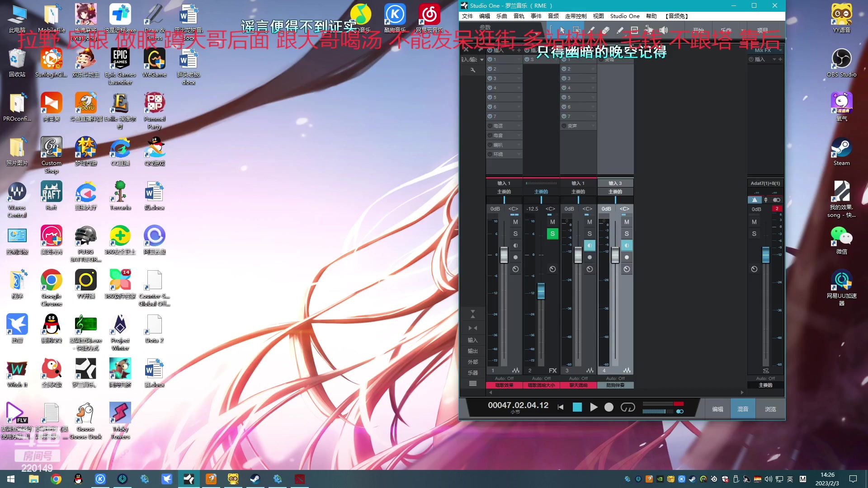Start playback with the Play button
The image size is (868, 488).
click(594, 407)
